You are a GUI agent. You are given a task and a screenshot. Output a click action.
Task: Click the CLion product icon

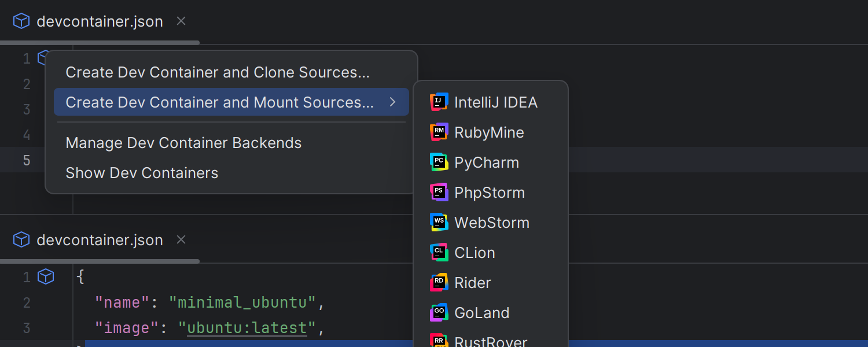[x=439, y=252]
